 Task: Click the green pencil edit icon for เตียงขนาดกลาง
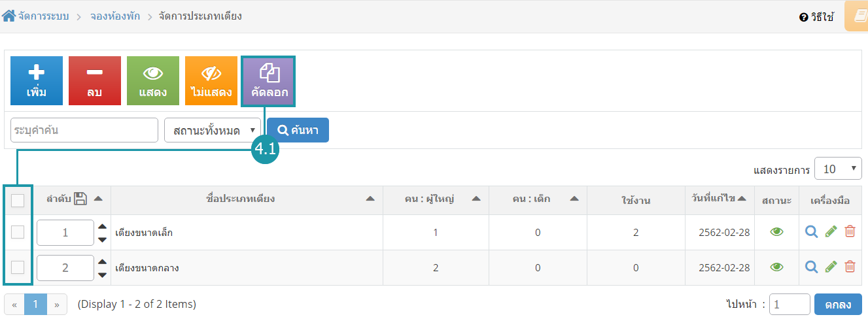point(831,267)
